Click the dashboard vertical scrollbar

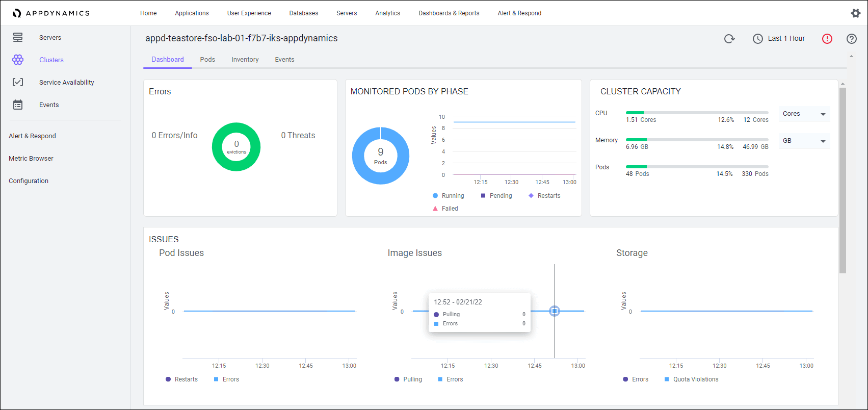click(x=843, y=180)
